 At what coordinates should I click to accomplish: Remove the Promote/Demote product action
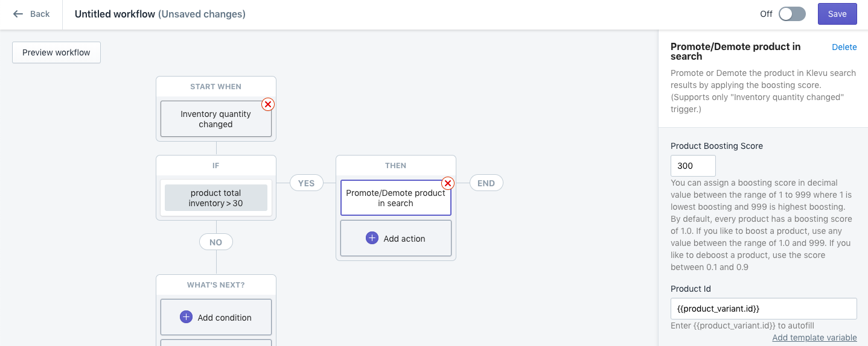point(447,183)
